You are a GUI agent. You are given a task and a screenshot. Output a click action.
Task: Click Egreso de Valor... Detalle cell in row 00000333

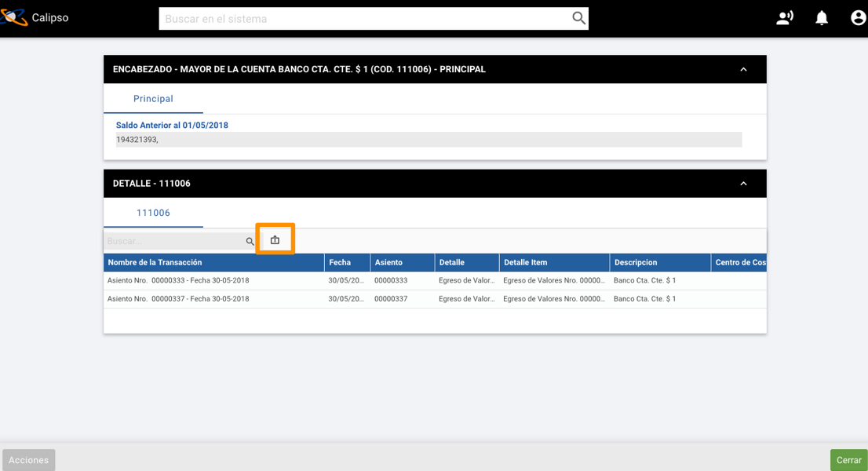point(467,280)
